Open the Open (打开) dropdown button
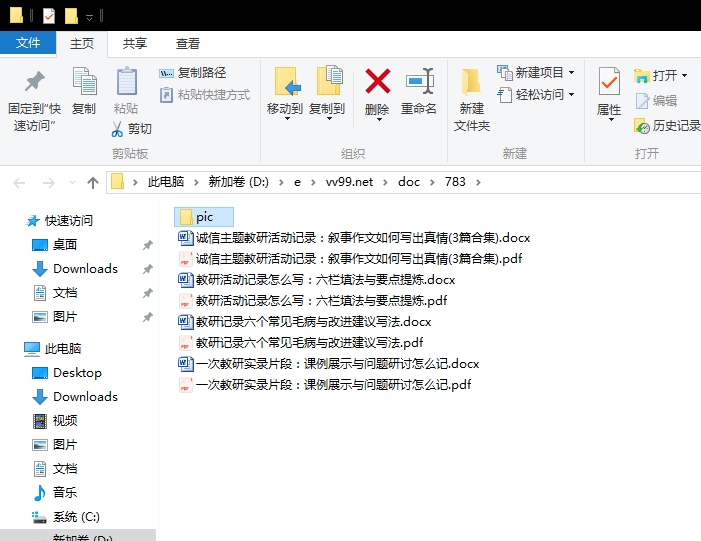701x541 pixels. click(x=660, y=76)
